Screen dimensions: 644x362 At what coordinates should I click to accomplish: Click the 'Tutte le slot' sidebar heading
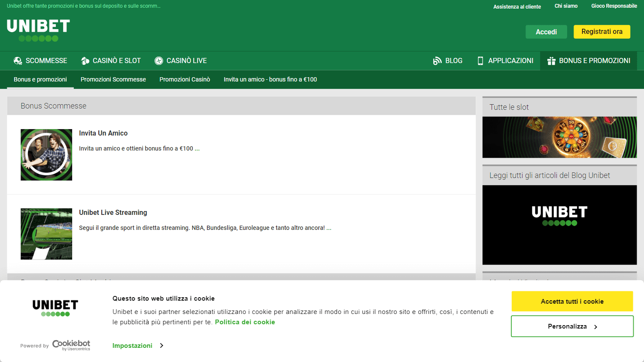[509, 107]
